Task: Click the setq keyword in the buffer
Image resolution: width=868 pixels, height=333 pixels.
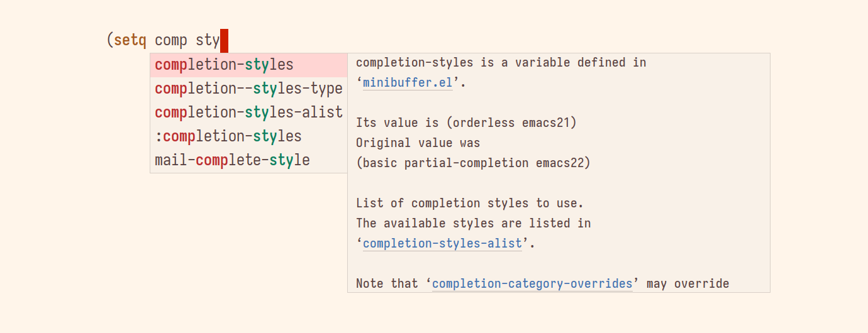Action: [130, 41]
